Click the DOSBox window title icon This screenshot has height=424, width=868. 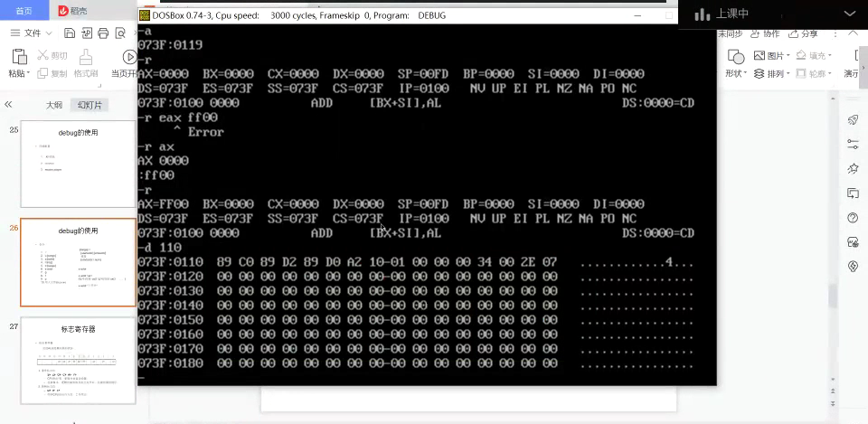(x=145, y=15)
